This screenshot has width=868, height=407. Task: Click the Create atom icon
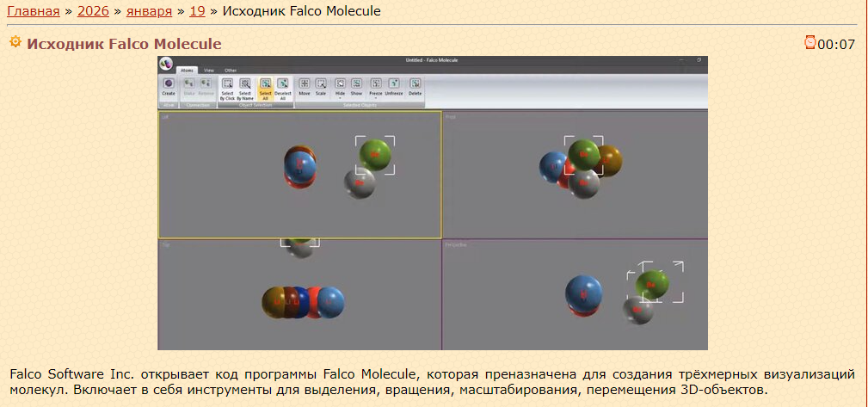coord(169,83)
